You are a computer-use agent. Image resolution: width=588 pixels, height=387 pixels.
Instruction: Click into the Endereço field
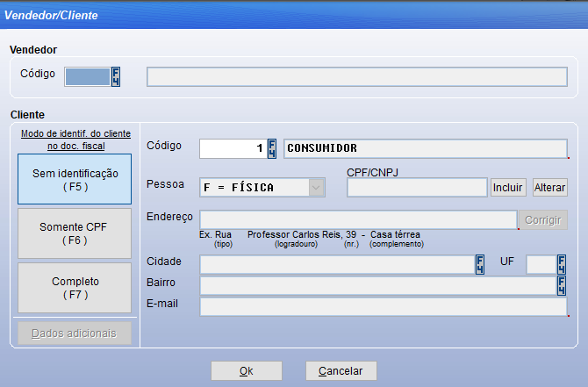pos(358,219)
